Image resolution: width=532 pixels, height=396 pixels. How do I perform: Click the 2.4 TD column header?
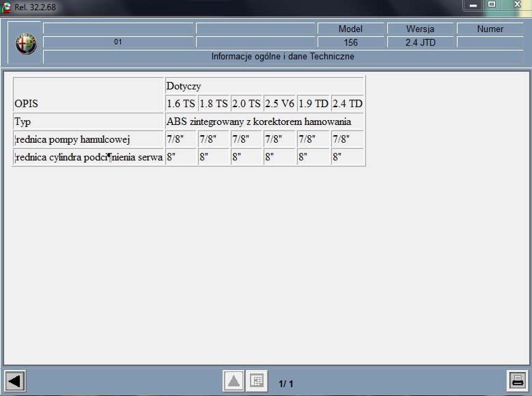point(348,104)
